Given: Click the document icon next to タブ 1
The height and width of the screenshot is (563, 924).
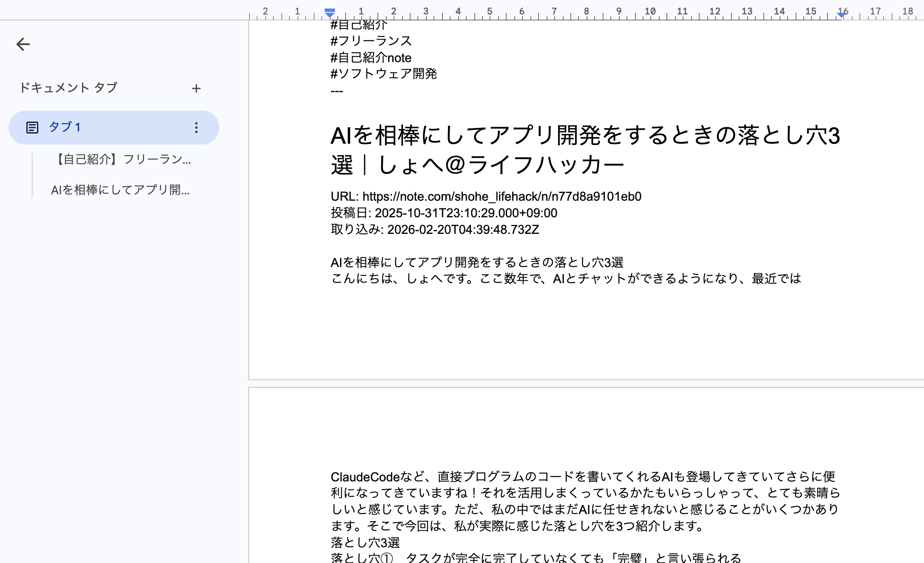Looking at the screenshot, I should tap(32, 128).
